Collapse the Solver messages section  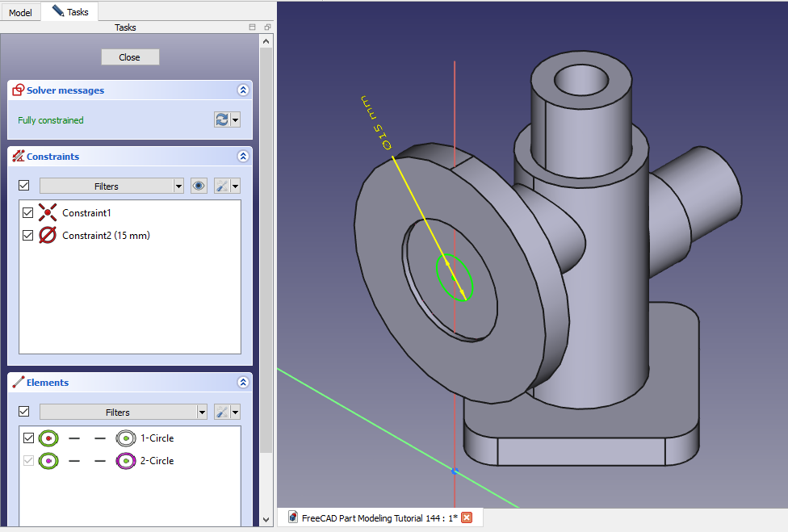pyautogui.click(x=242, y=90)
